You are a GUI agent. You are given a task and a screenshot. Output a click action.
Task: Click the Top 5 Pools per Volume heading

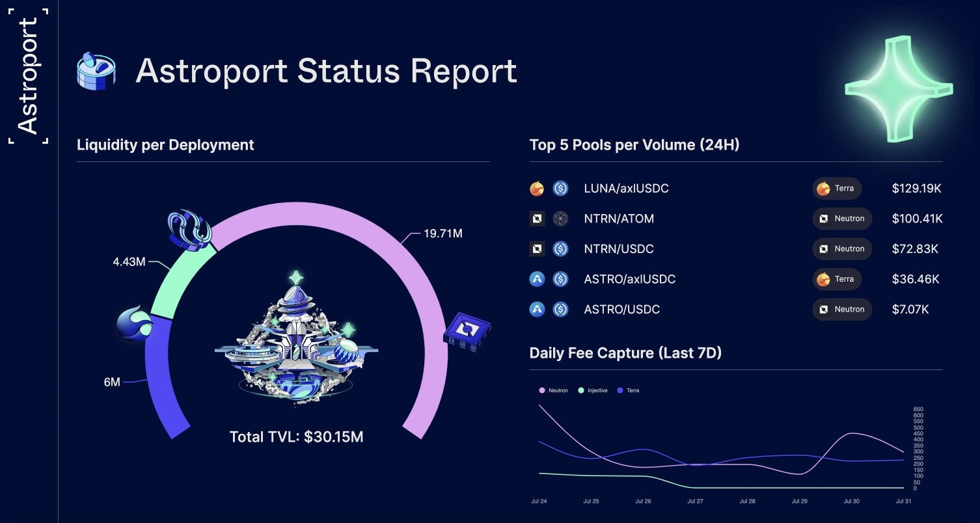click(634, 144)
